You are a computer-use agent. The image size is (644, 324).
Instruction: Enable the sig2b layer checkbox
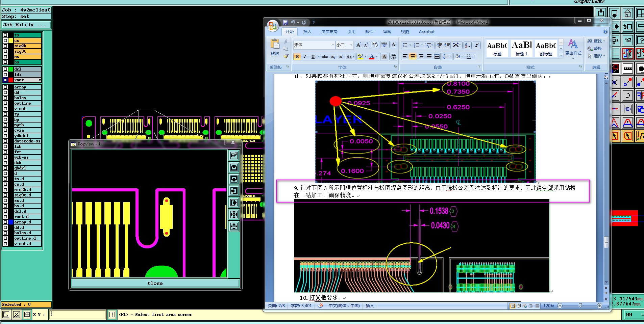[x=5, y=46]
